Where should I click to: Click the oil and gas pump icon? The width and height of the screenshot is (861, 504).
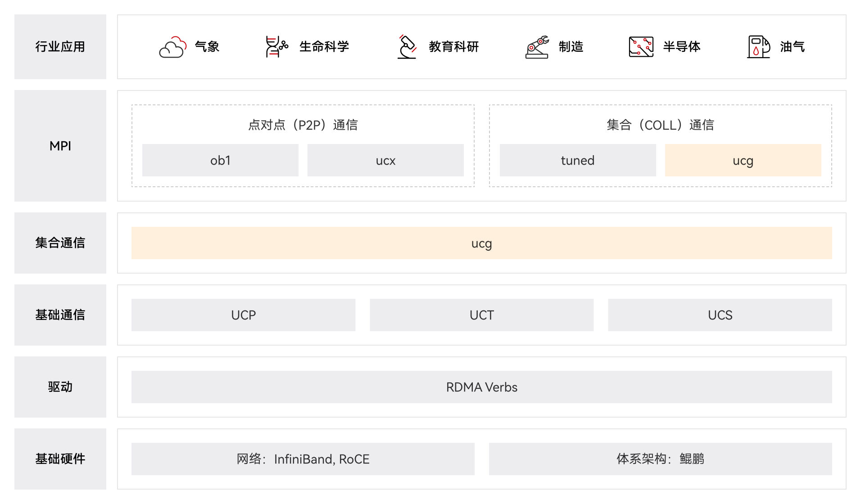pyautogui.click(x=758, y=47)
